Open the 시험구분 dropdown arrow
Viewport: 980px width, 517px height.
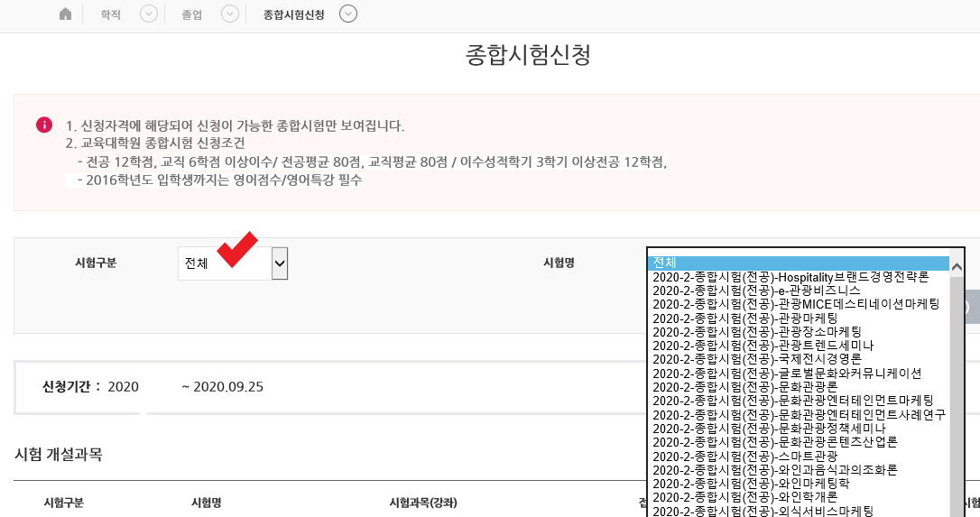click(x=280, y=263)
